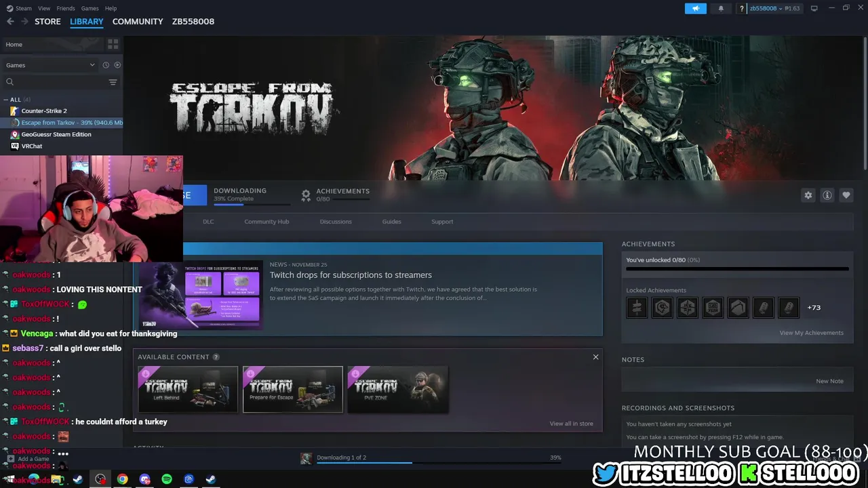Show recent activity clock filter

[106, 65]
